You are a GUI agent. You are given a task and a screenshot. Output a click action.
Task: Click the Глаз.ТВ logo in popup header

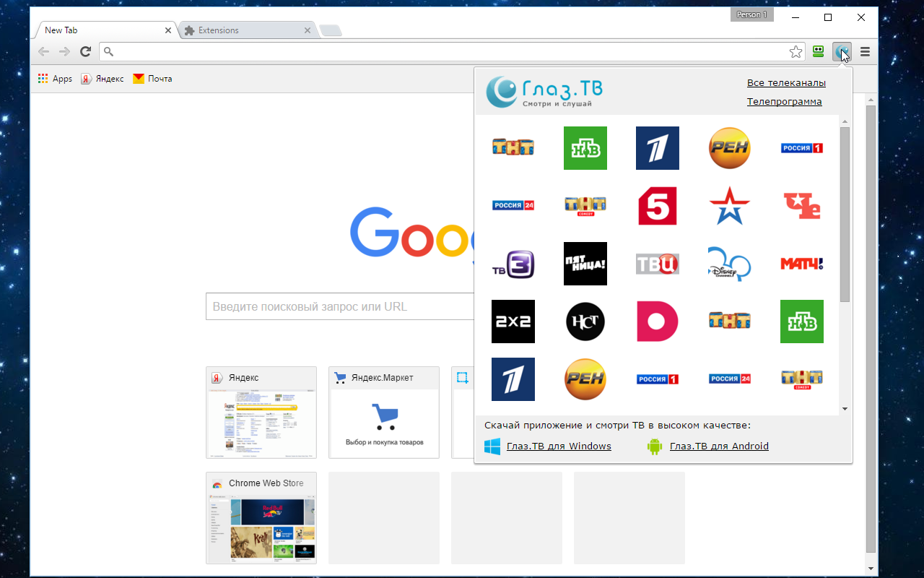pyautogui.click(x=544, y=92)
